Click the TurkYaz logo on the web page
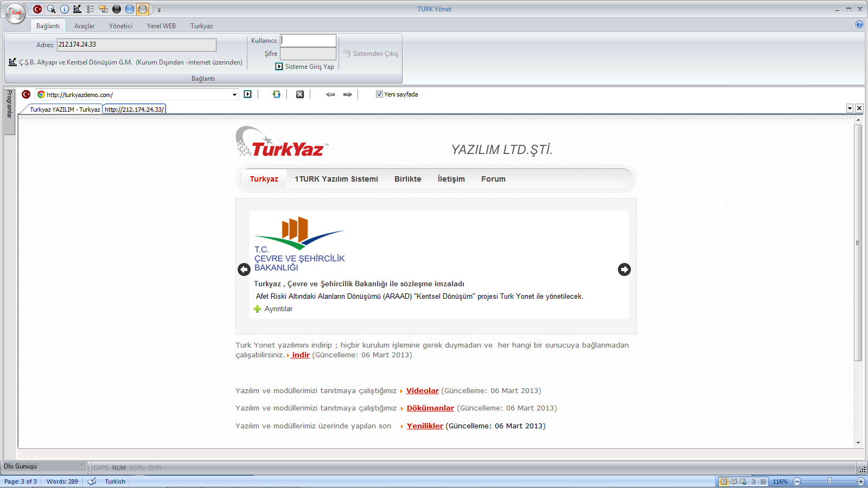This screenshot has width=868, height=488. pyautogui.click(x=282, y=142)
